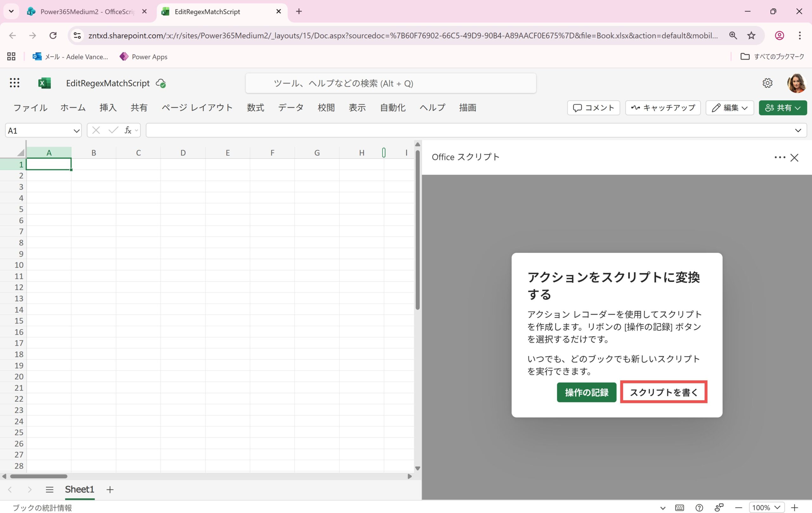Image resolution: width=812 pixels, height=513 pixels.
Task: Click the スクリプトを書く button
Action: [x=663, y=392]
